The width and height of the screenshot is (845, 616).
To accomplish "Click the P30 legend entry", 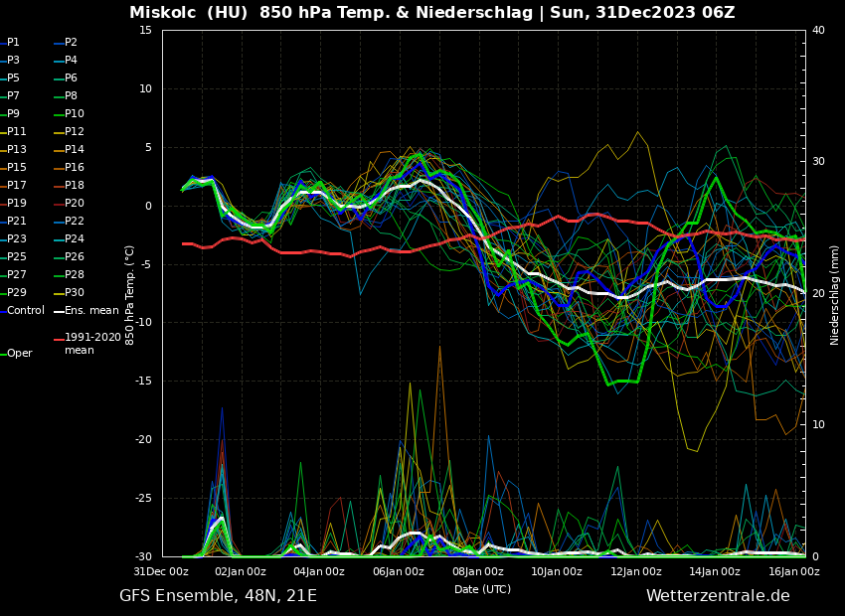I will [75, 293].
